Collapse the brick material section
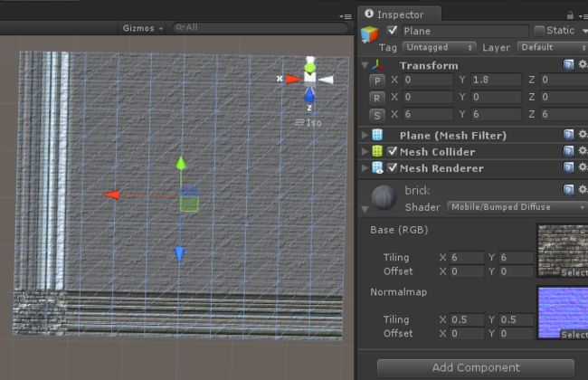The height and width of the screenshot is (380, 588). coord(365,209)
